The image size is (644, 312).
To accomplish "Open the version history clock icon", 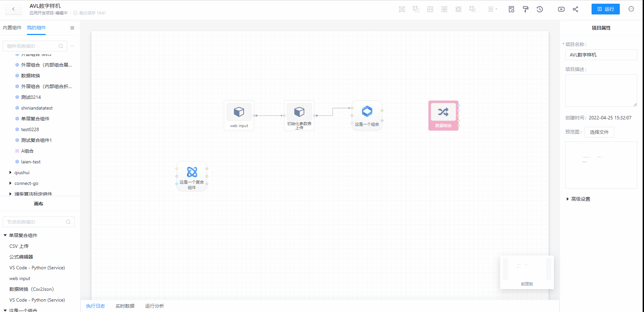I will pyautogui.click(x=540, y=9).
